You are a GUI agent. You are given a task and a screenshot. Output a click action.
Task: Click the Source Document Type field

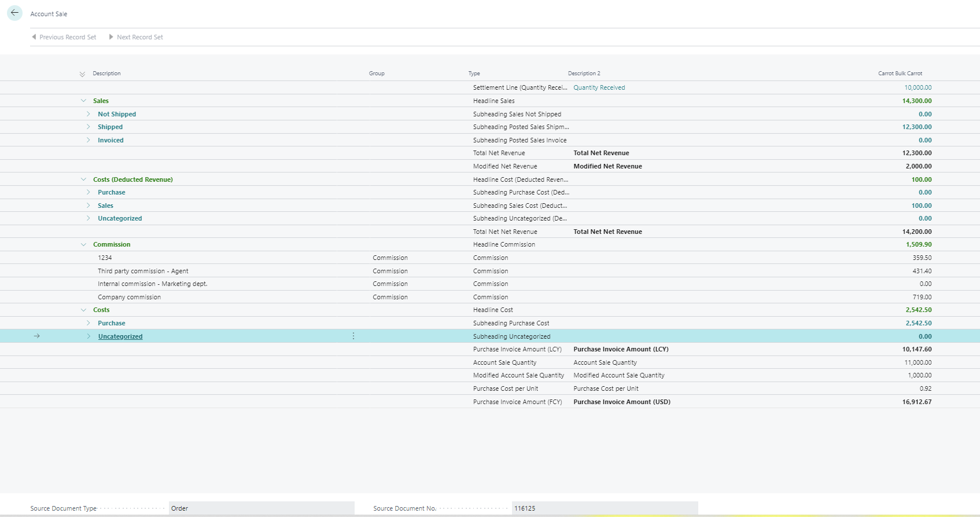click(x=261, y=508)
